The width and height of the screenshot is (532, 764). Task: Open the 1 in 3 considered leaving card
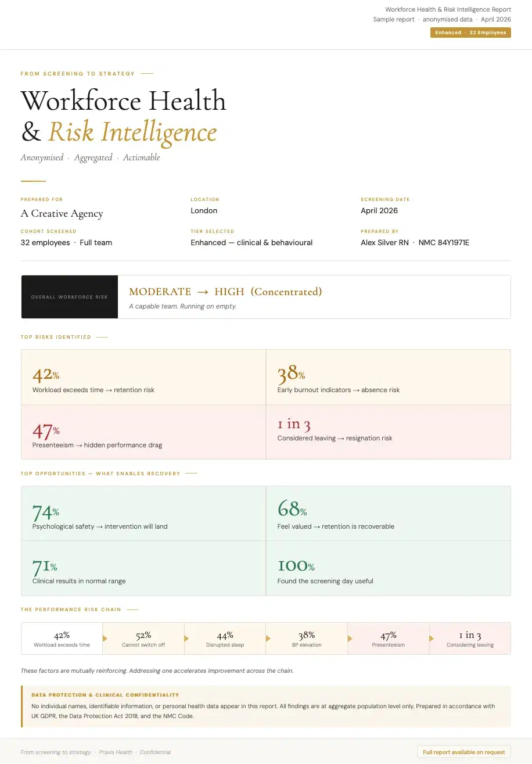389,432
